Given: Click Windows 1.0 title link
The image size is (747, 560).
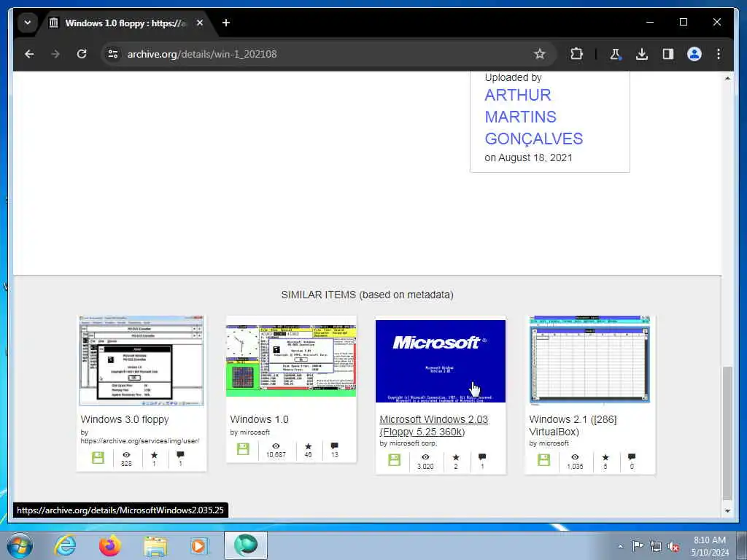Looking at the screenshot, I should click(259, 419).
